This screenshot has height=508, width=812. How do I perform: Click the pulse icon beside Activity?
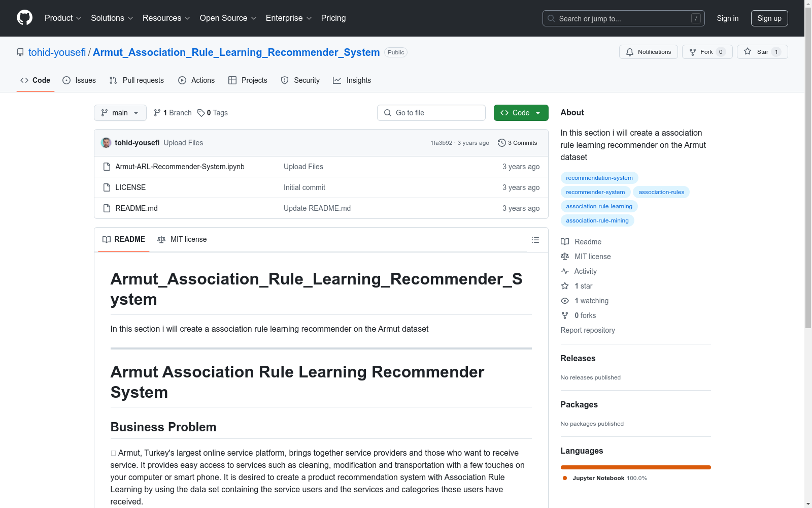(565, 271)
